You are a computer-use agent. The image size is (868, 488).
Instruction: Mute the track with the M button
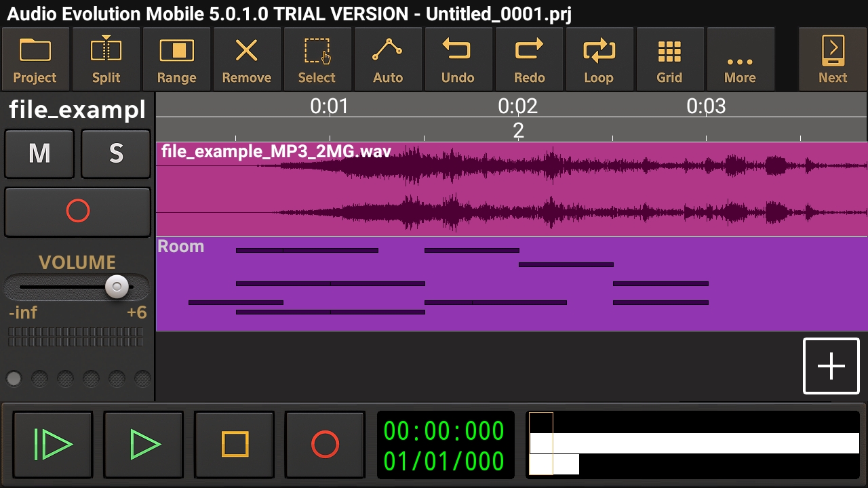pos(39,154)
